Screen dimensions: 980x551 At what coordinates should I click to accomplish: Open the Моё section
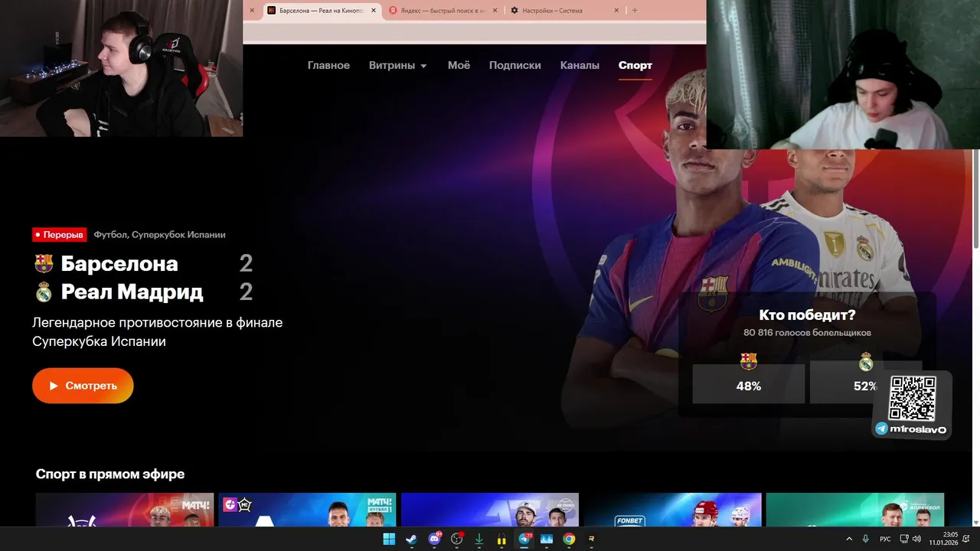(459, 66)
